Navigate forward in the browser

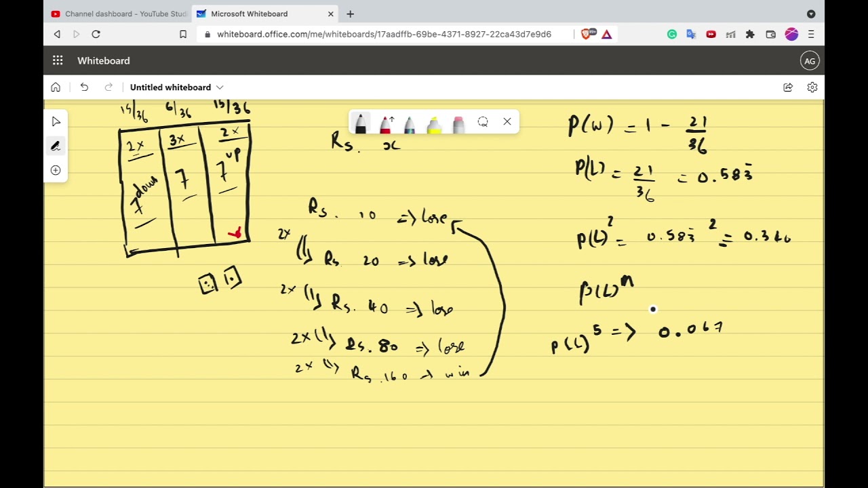coord(76,34)
